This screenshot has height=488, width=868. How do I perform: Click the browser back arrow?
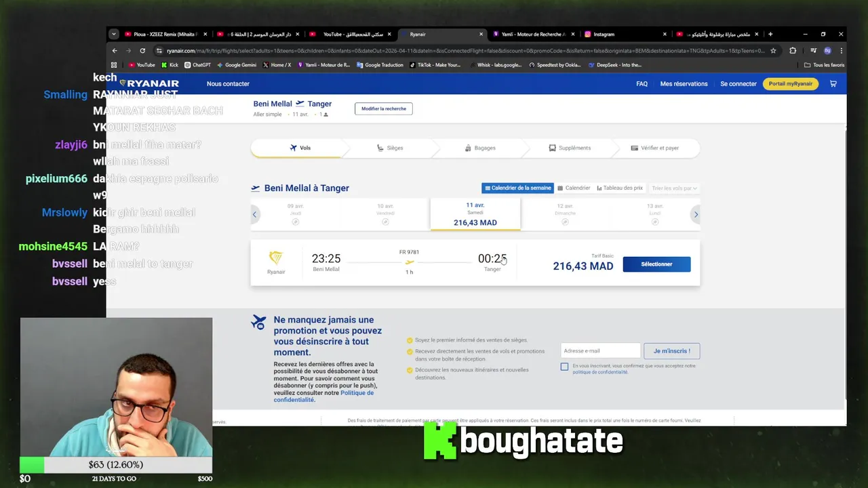pyautogui.click(x=115, y=51)
